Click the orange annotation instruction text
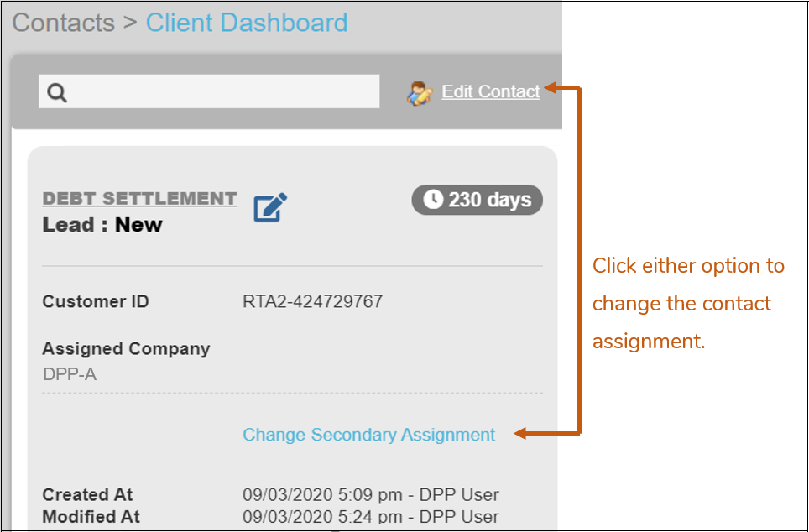 pyautogui.click(x=688, y=303)
